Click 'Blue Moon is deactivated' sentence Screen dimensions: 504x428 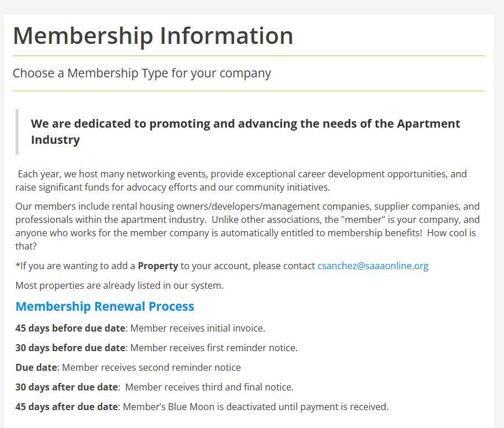[x=255, y=407]
